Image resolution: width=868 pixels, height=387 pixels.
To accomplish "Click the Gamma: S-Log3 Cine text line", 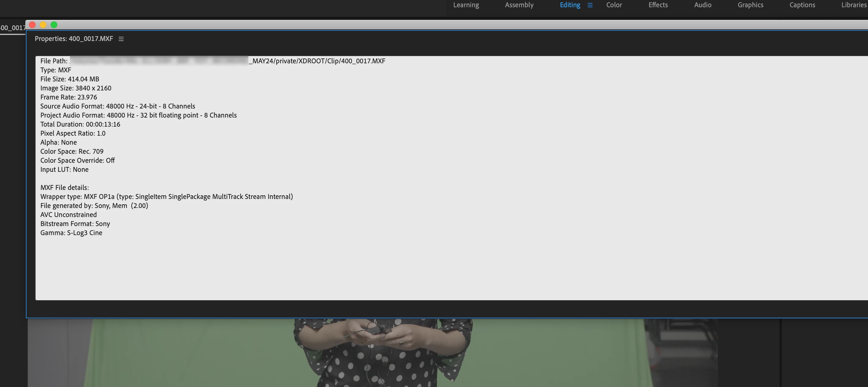I will (x=71, y=233).
